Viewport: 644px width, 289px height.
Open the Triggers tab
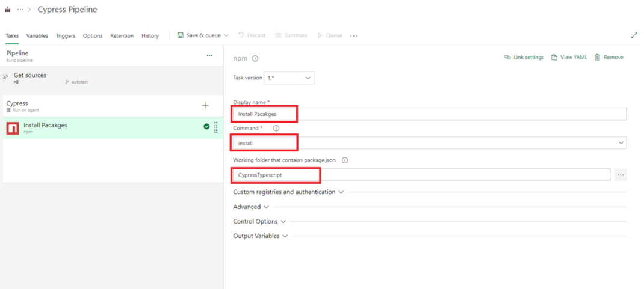(66, 35)
